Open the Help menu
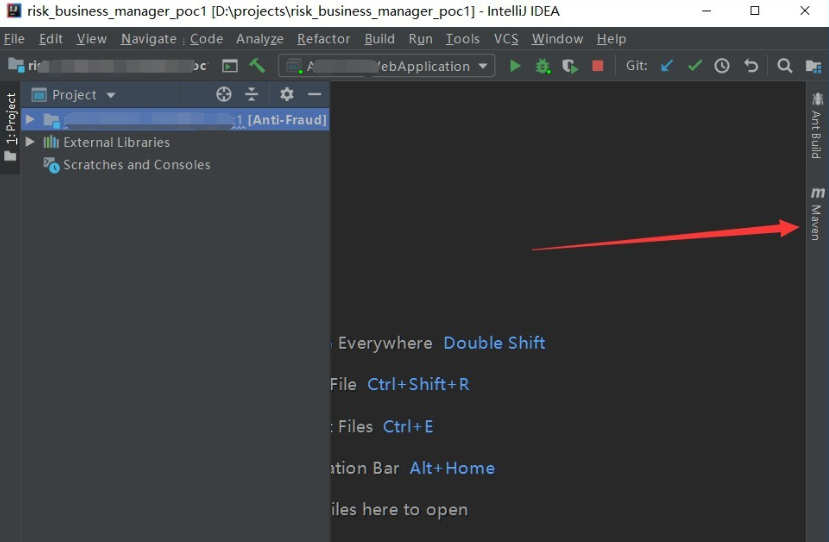Screen dimensions: 829x542 pyautogui.click(x=611, y=39)
